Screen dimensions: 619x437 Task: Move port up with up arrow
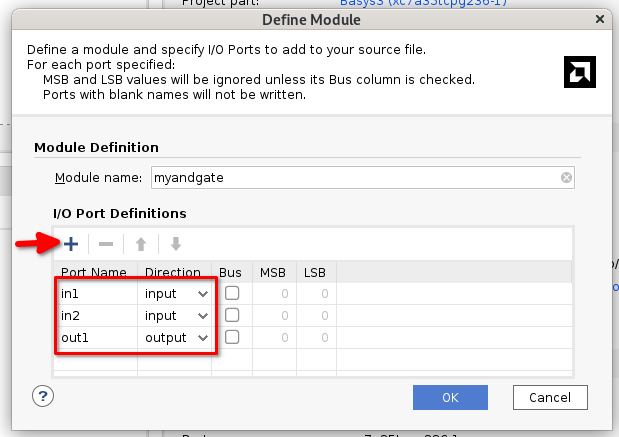click(141, 244)
